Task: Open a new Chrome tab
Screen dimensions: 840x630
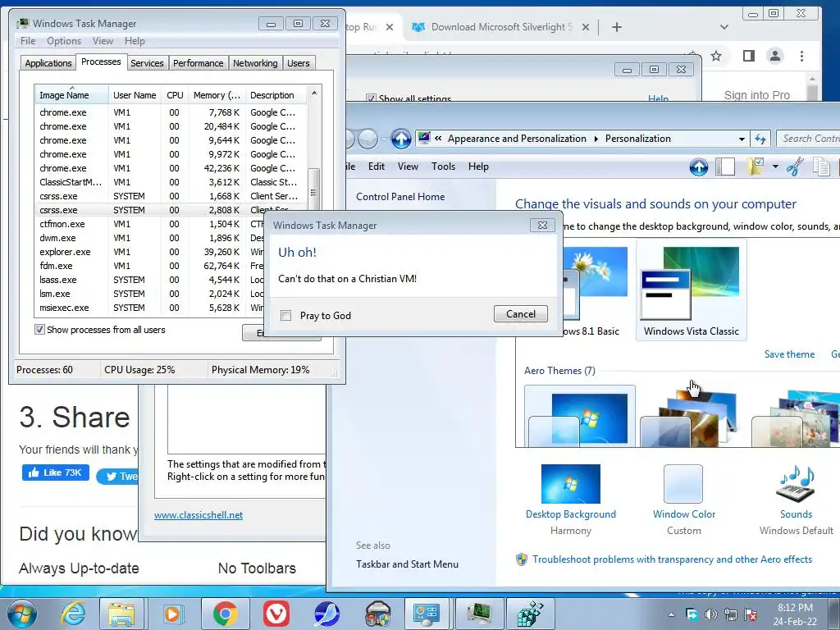Action: click(x=617, y=27)
